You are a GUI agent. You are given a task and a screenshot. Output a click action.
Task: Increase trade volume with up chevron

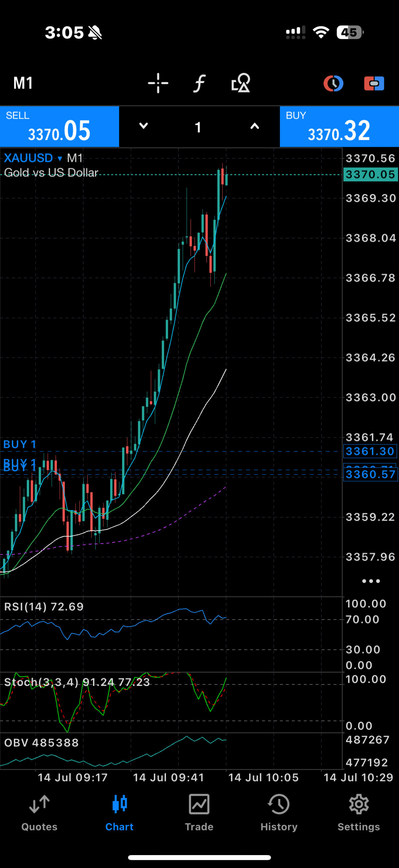255,126
